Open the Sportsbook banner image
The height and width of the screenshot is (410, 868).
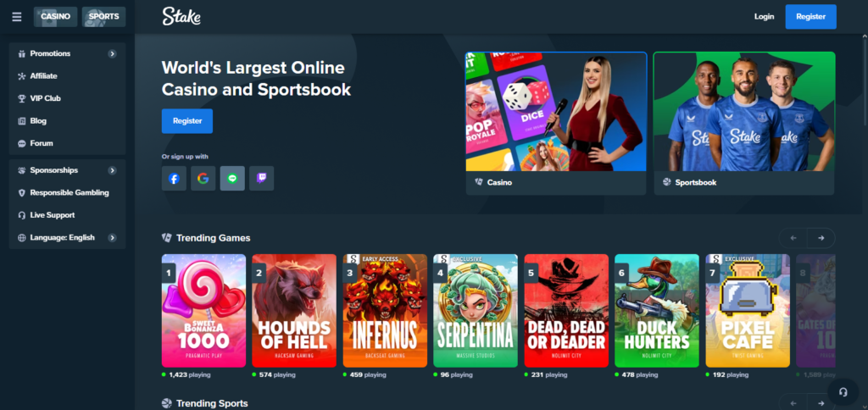744,111
